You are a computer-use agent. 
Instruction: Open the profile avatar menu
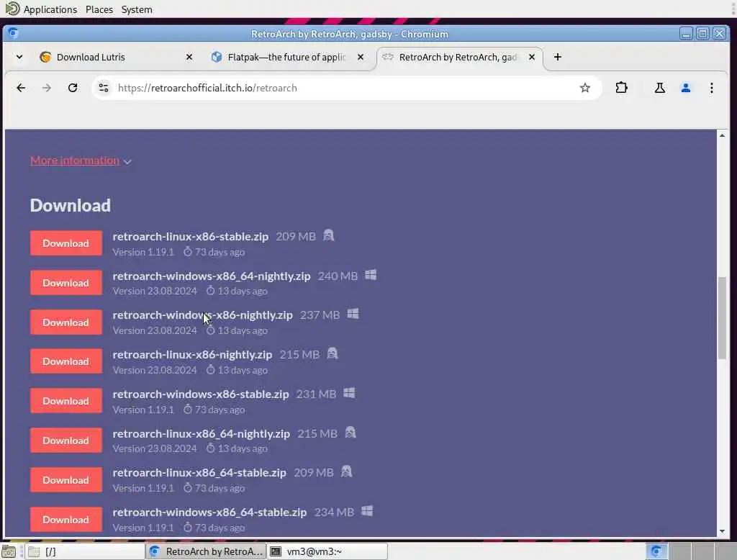point(686,88)
